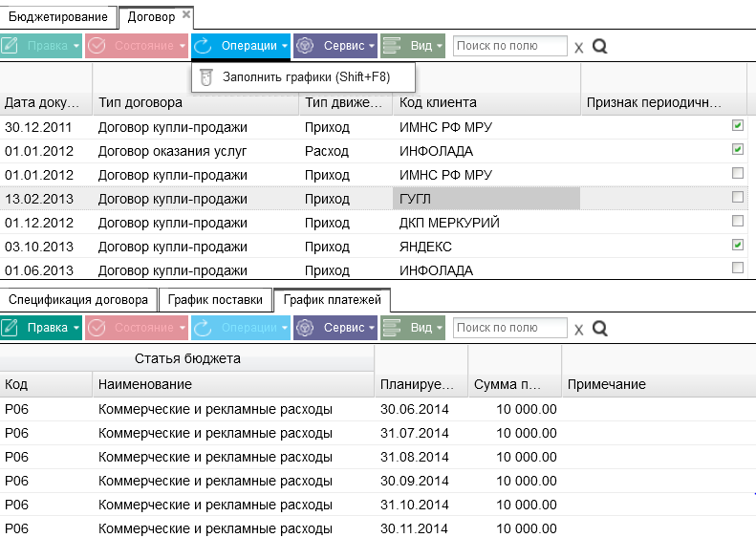Open the Спецификация договора tab
Viewport: 756px width, 538px height.
[78, 300]
